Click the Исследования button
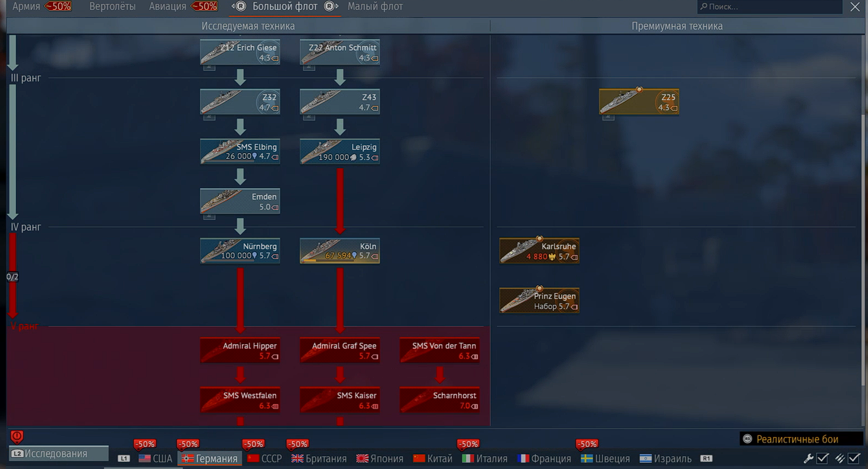 tap(59, 454)
